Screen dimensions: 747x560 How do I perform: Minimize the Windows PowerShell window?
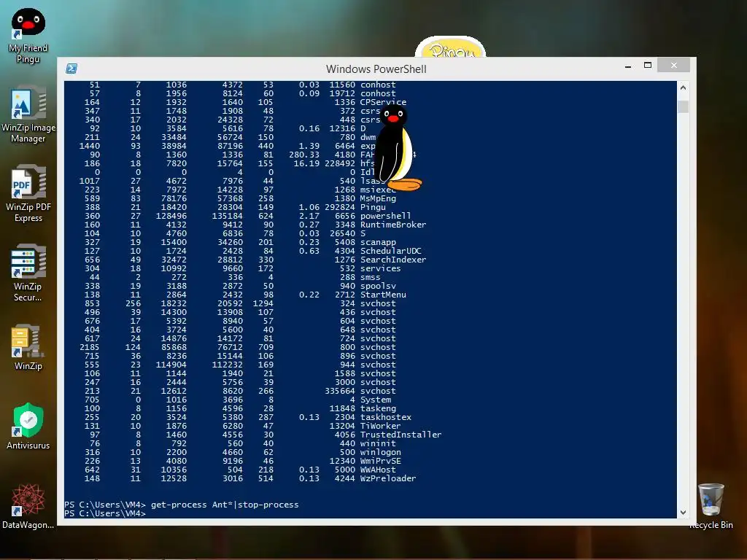click(628, 66)
